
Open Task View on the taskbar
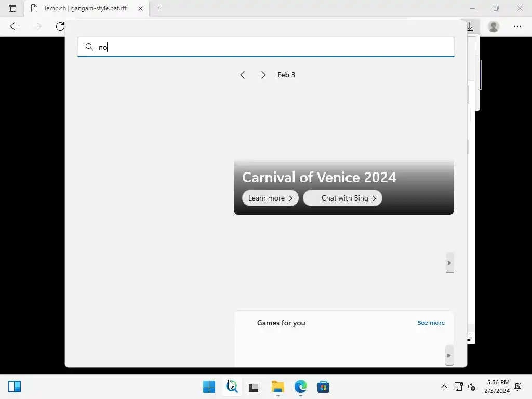pos(255,387)
